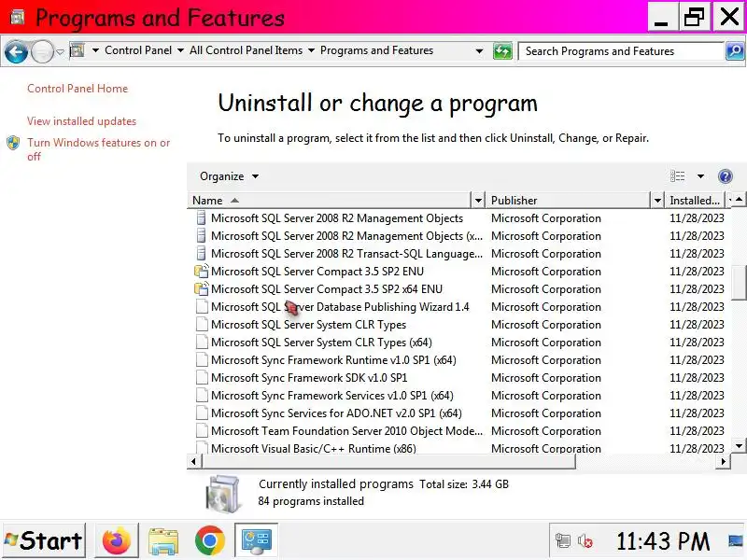Click the Microsoft Team Foundation Server 2010 icon

tap(202, 431)
